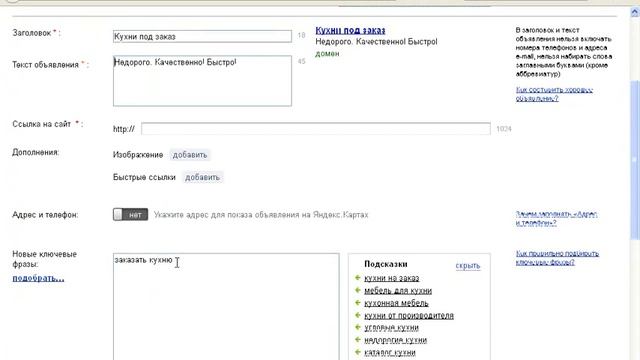This screenshot has width=640, height=360.
Task: Toggle the Адрес и телефон switch
Action: 131,215
